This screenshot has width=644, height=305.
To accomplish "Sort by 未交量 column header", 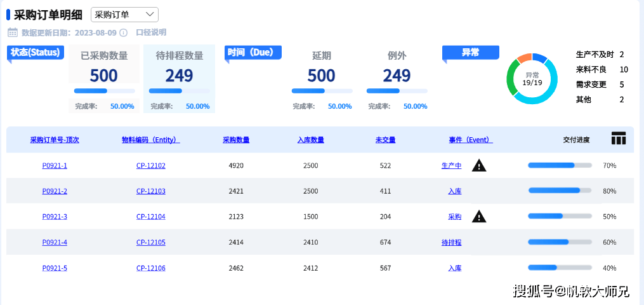I will pyautogui.click(x=385, y=140).
